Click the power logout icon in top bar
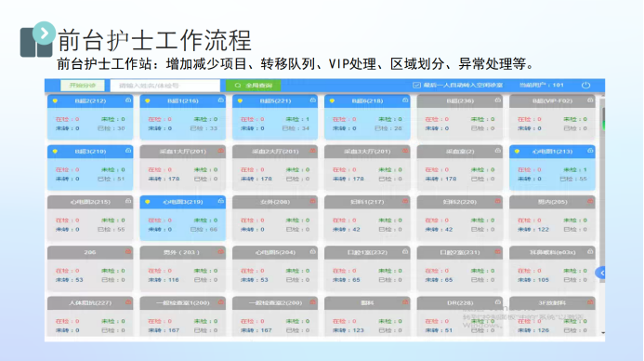 tap(585, 85)
